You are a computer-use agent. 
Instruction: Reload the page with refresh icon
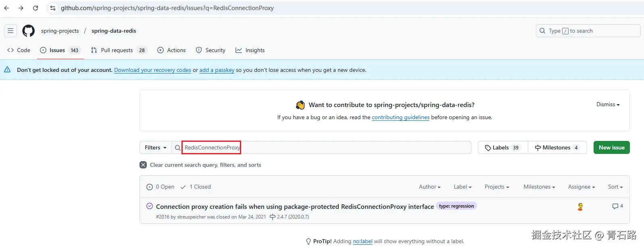35,8
